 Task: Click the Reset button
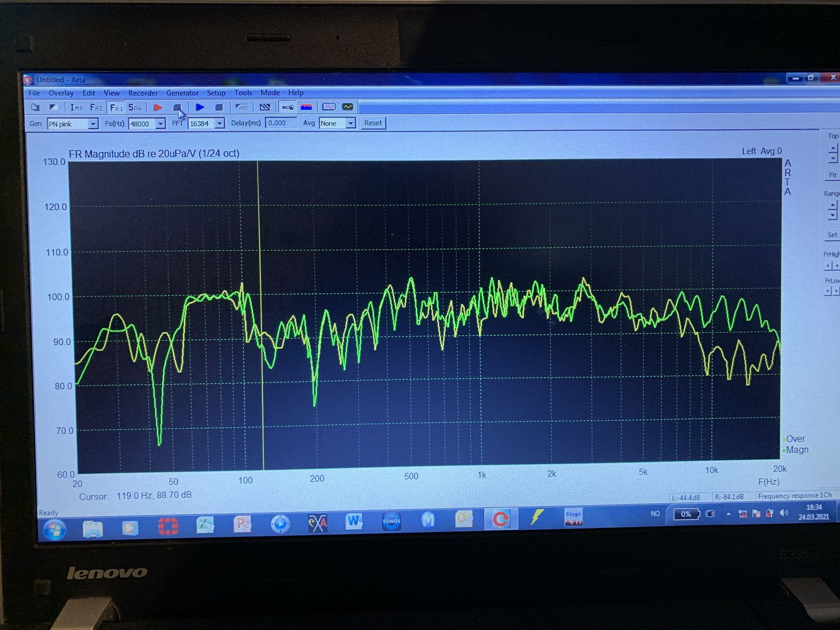pos(373,123)
